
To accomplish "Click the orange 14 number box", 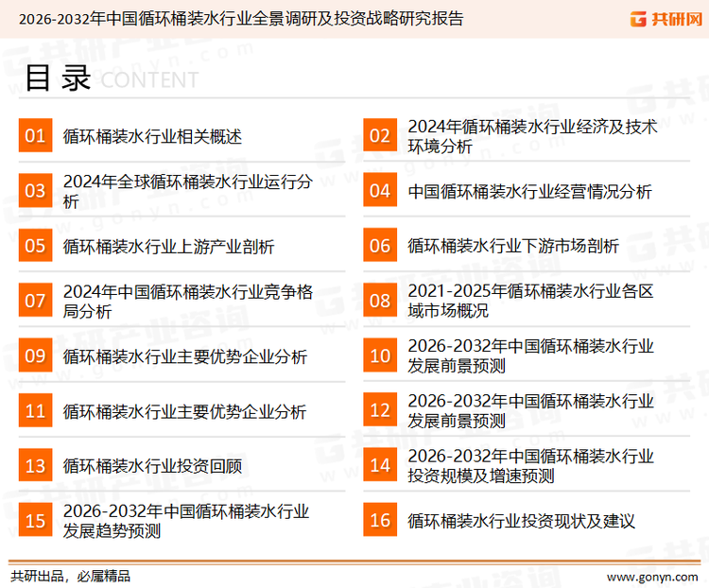I will pos(380,464).
